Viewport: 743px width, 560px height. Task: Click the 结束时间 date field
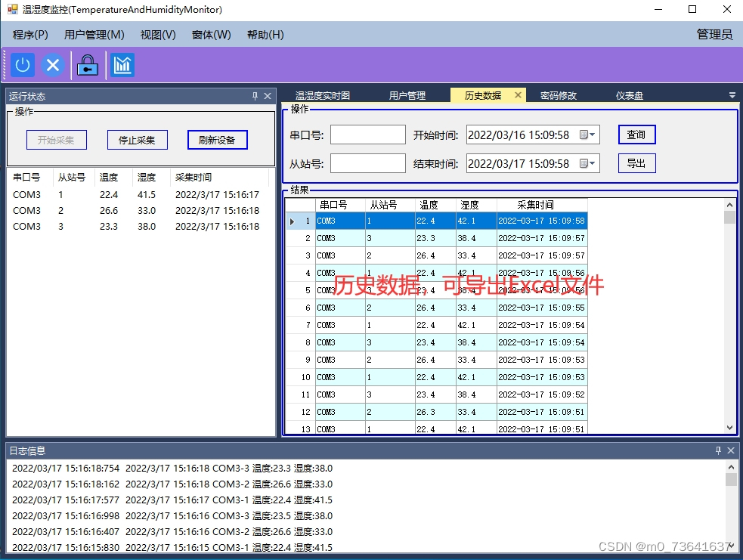(x=533, y=163)
